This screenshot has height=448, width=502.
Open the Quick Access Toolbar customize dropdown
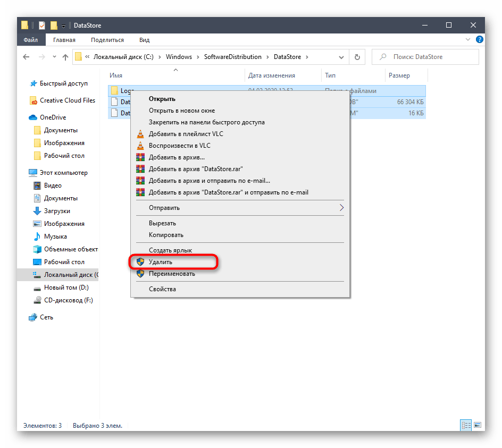[x=63, y=26]
